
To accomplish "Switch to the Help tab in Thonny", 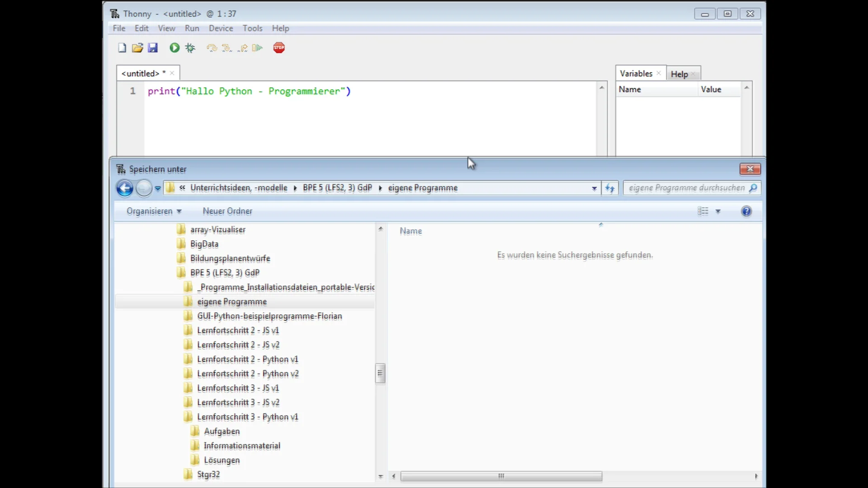I will pos(679,74).
